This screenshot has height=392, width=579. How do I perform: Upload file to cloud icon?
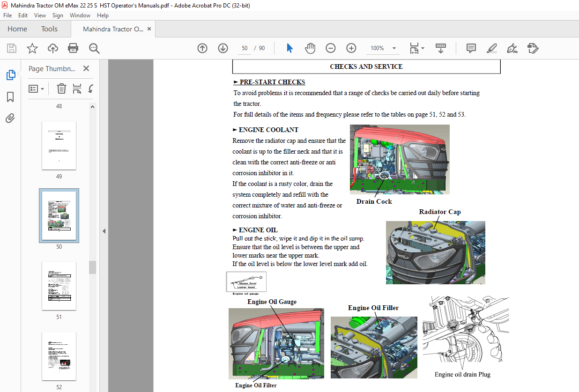pos(53,48)
